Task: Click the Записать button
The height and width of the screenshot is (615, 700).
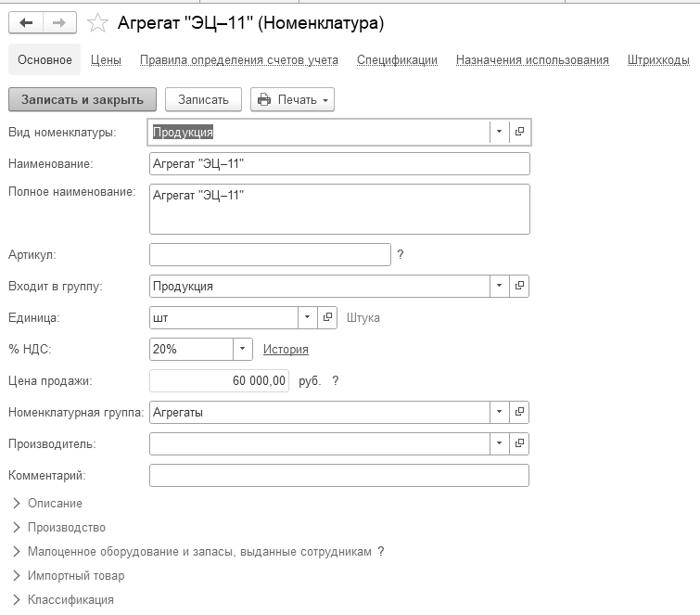Action: (x=203, y=99)
